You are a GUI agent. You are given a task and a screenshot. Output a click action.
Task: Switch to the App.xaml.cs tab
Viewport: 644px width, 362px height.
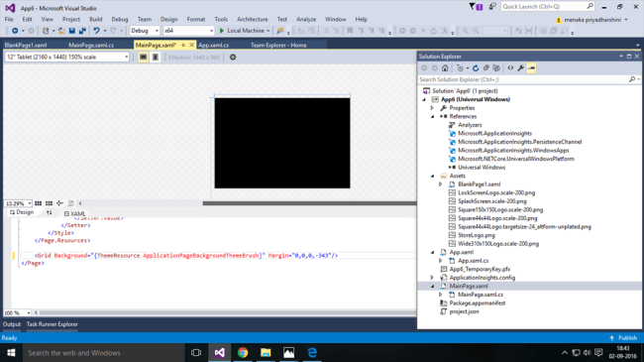(x=214, y=46)
